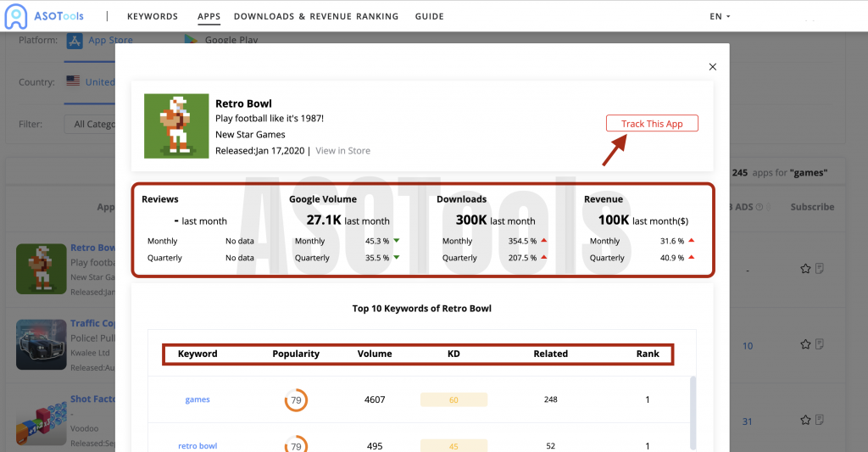Click the Retro Bowl app icon in dialog
Screen dimensions: 868x452
pos(176,126)
